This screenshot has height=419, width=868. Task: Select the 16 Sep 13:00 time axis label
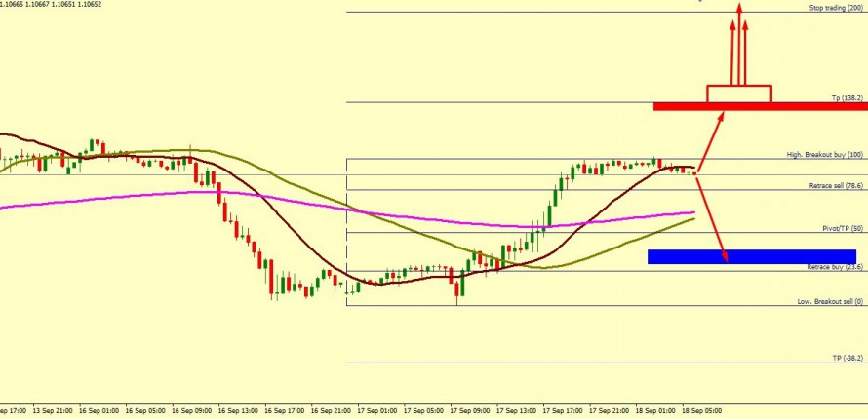click(x=237, y=411)
